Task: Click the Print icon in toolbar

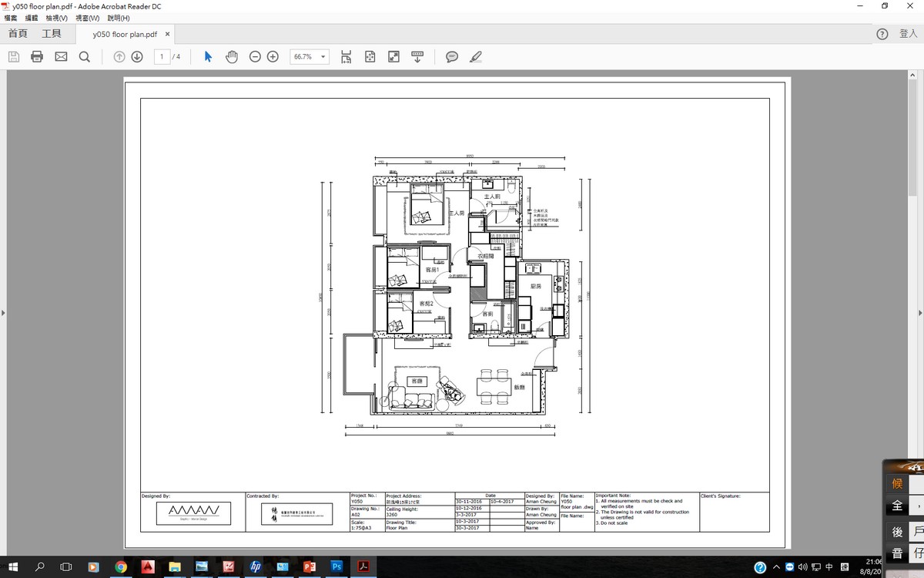Action: click(37, 56)
